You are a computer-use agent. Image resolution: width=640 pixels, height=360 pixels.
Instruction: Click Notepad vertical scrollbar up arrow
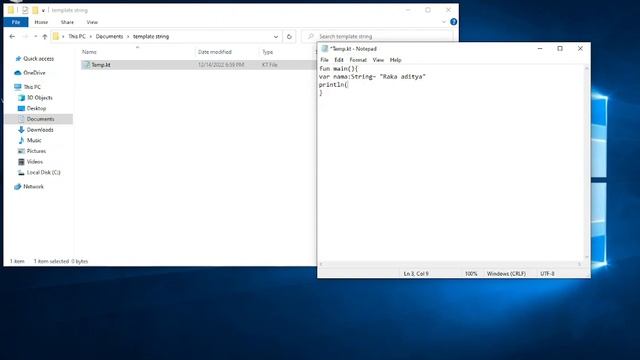coord(587,68)
